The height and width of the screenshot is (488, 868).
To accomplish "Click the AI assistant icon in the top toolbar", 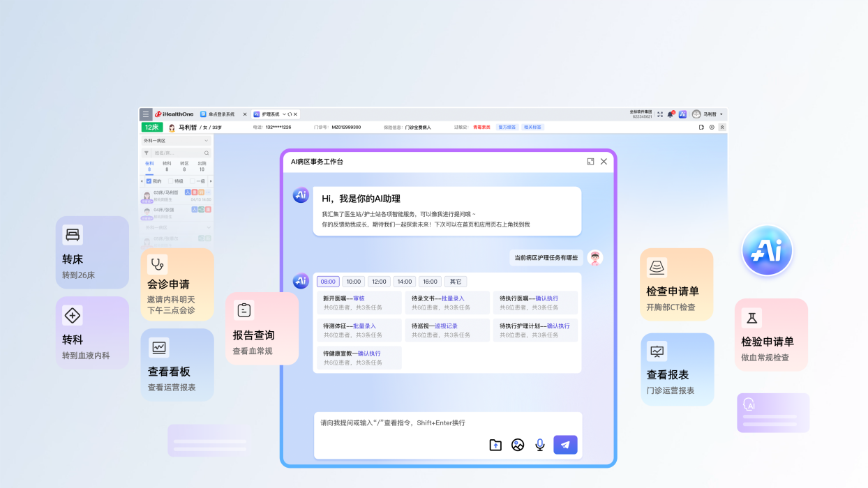I will [x=682, y=114].
